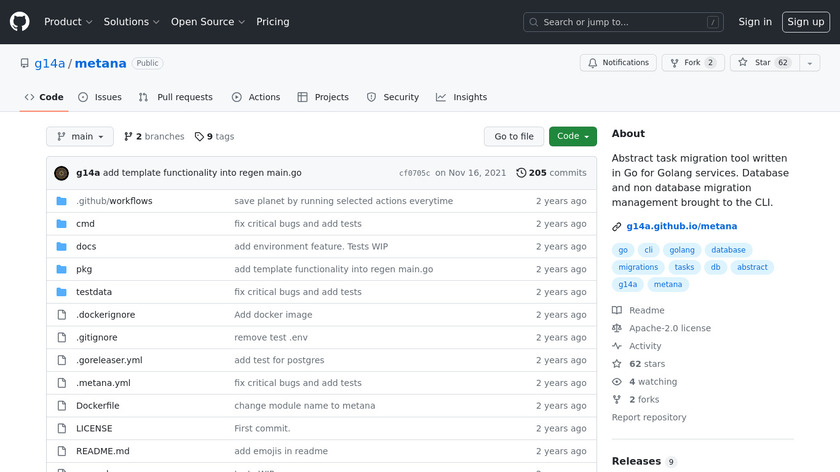Click the GitHub logo icon
Screen dimensions: 840x472
point(20,22)
